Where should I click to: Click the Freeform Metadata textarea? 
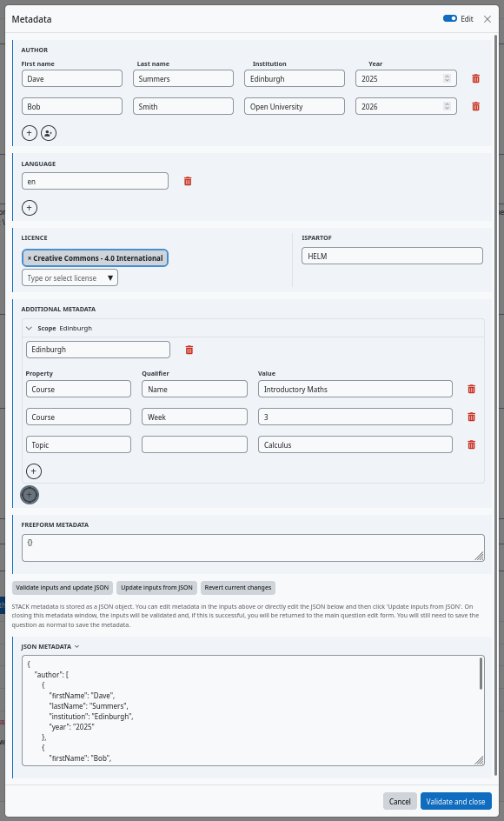click(254, 548)
